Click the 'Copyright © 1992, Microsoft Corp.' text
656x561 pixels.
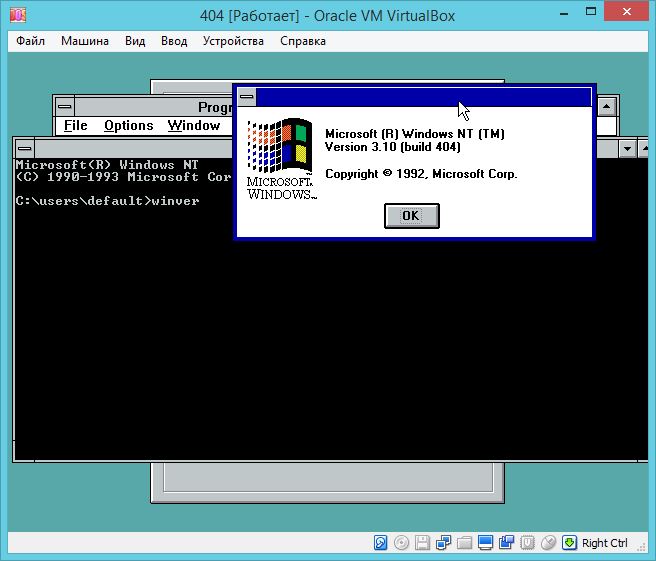point(421,174)
